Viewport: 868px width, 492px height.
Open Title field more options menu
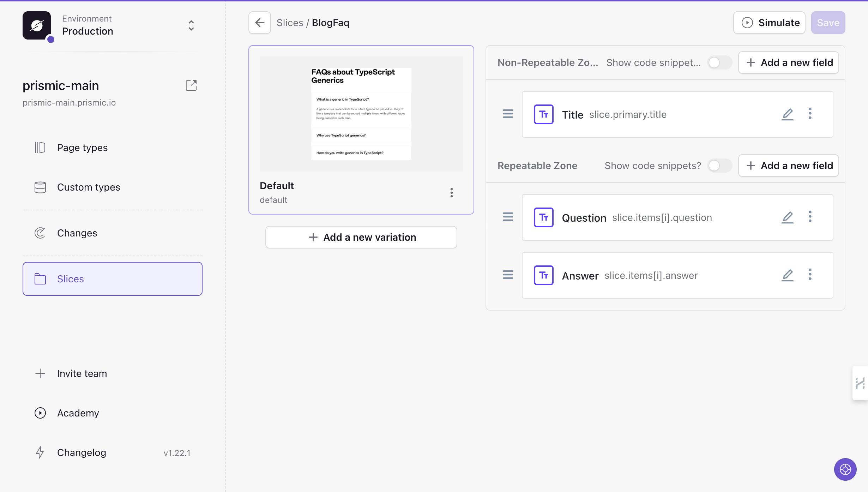pos(810,114)
